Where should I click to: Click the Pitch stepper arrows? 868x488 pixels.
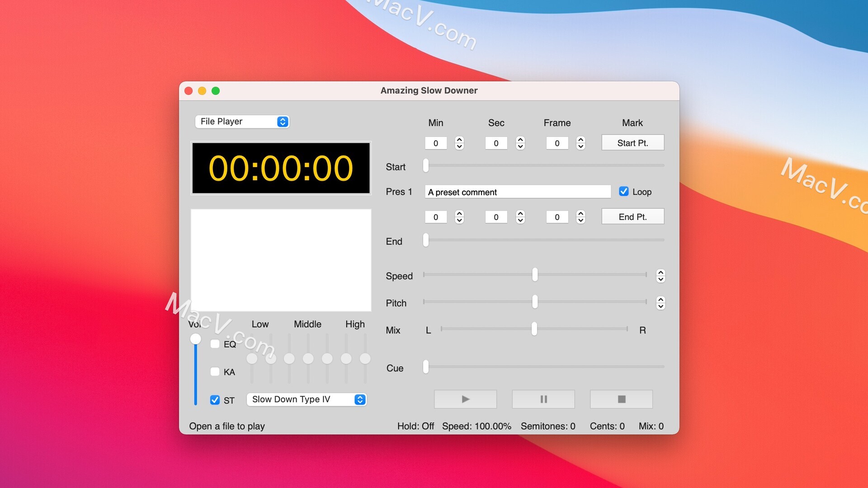pos(660,303)
